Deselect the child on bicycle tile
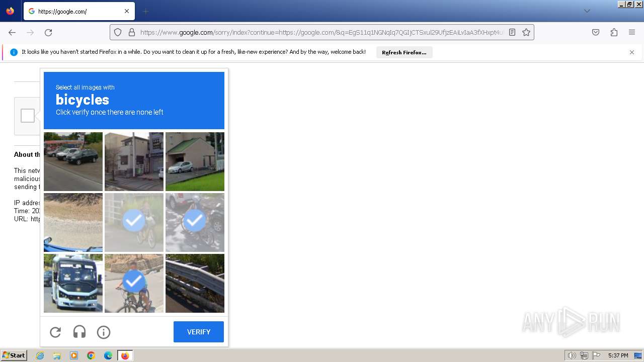 click(x=134, y=222)
